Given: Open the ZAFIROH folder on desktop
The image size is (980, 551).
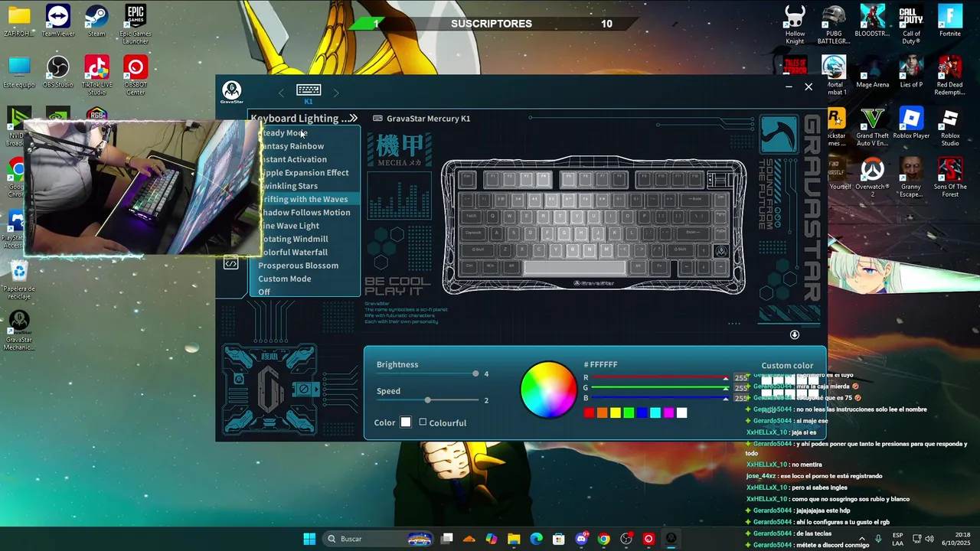Looking at the screenshot, I should [19, 21].
